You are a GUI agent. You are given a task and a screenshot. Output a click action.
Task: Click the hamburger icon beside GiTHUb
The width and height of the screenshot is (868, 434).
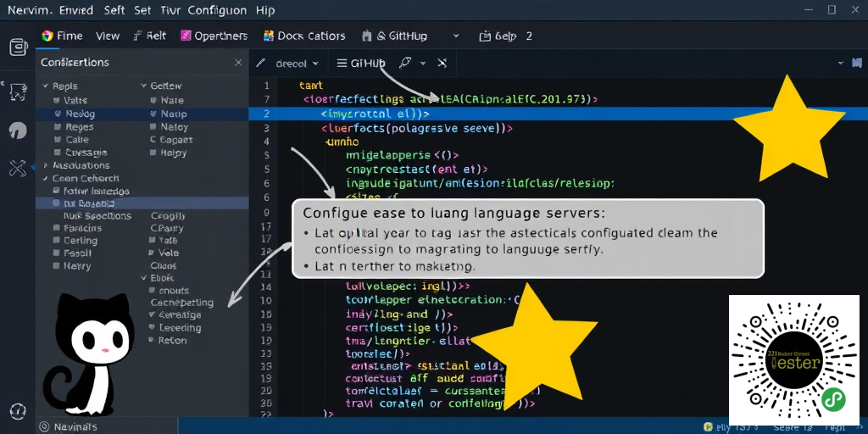(342, 64)
